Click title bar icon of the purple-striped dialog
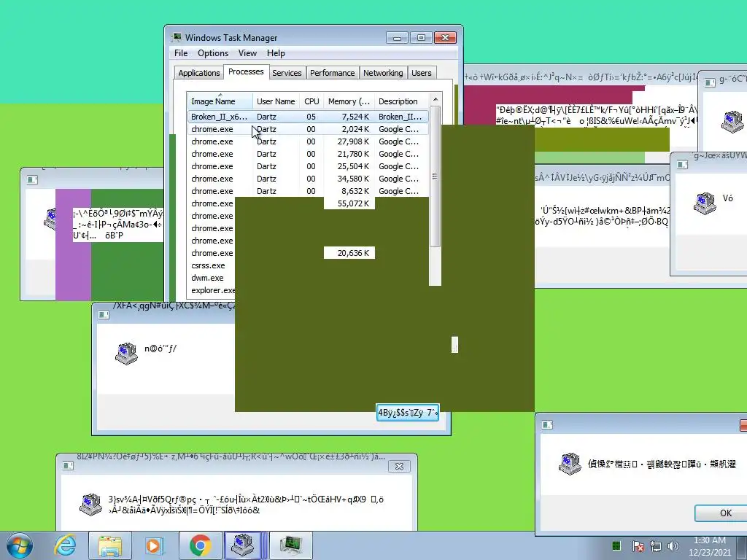 [32, 179]
